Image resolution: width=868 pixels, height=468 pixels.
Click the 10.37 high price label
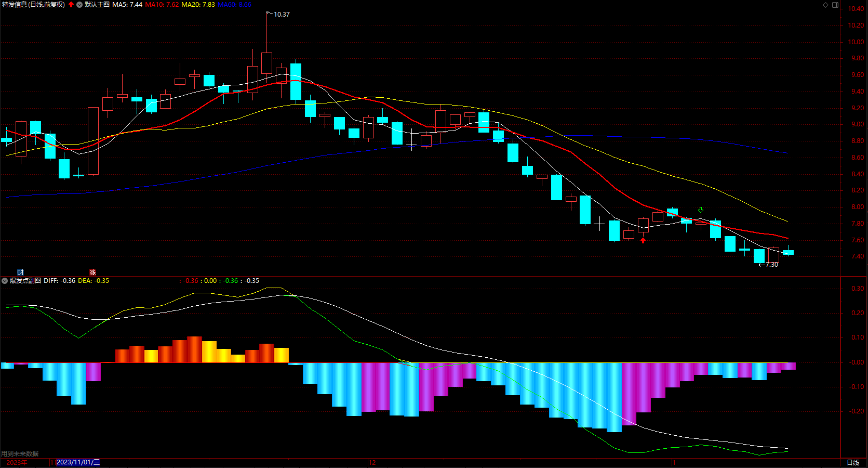pos(282,15)
